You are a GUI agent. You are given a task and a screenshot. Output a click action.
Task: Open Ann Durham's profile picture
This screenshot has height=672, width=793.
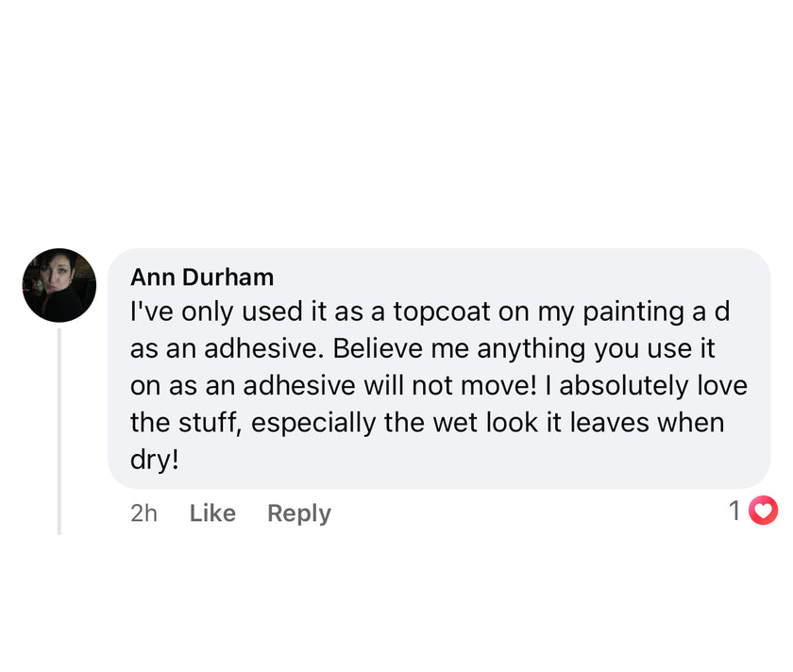59,285
